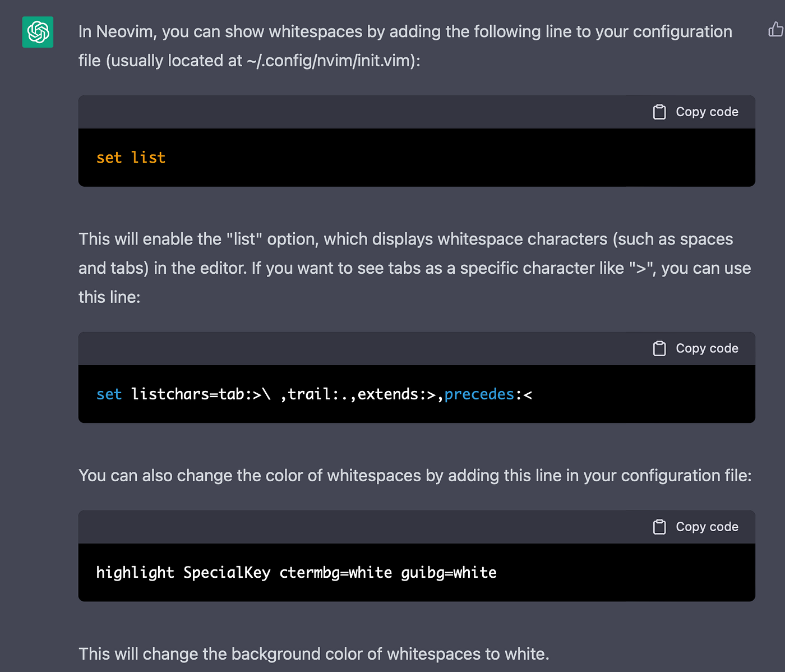Click clipboard icon above listchars code block
This screenshot has width=785, height=672.
(x=659, y=349)
